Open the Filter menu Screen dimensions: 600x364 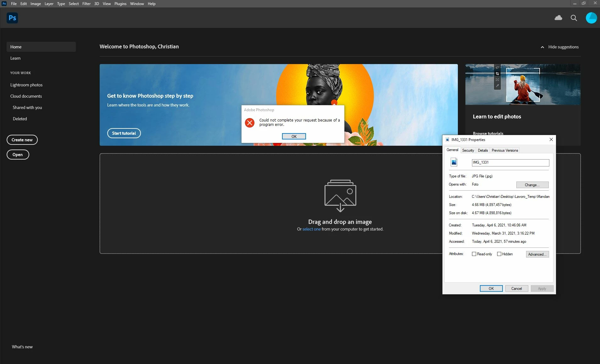click(86, 4)
